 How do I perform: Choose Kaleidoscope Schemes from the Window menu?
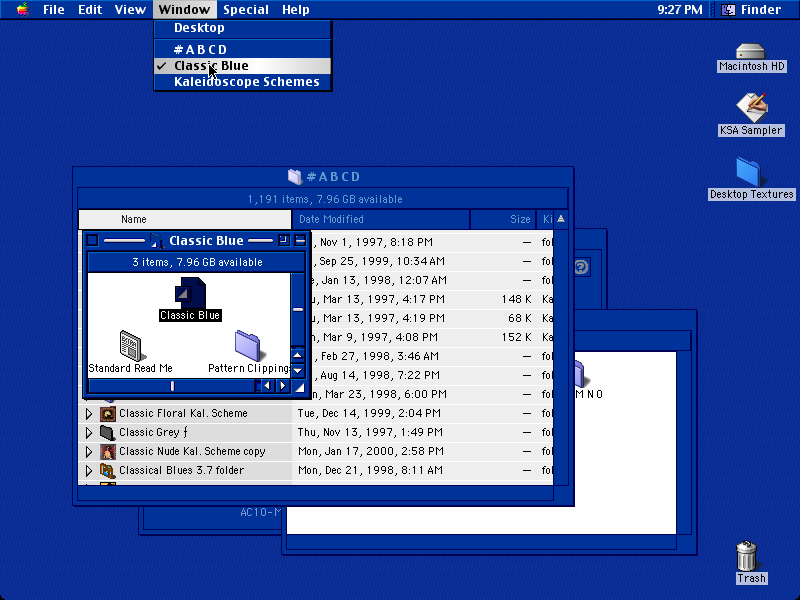(x=242, y=82)
